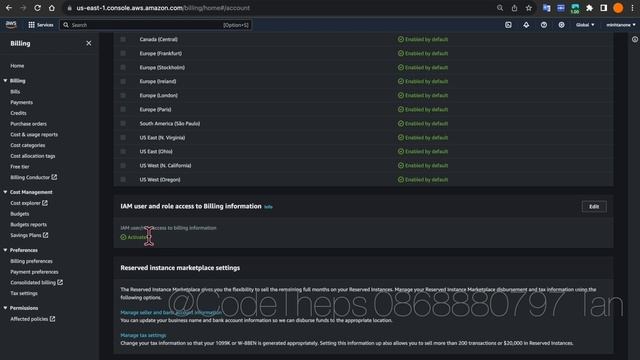Open Cost & usage reports

[34, 134]
